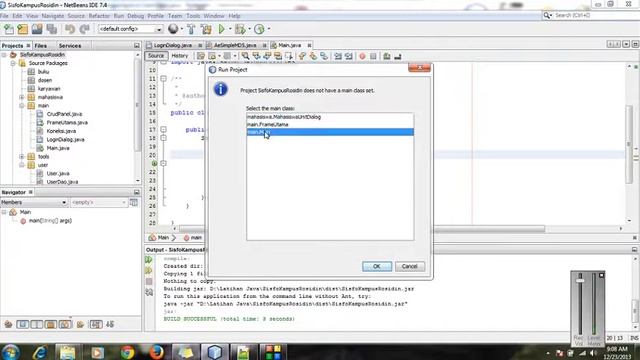Click the globe browser icon in toolbar
This screenshot has height=360, width=640.
[173, 29]
